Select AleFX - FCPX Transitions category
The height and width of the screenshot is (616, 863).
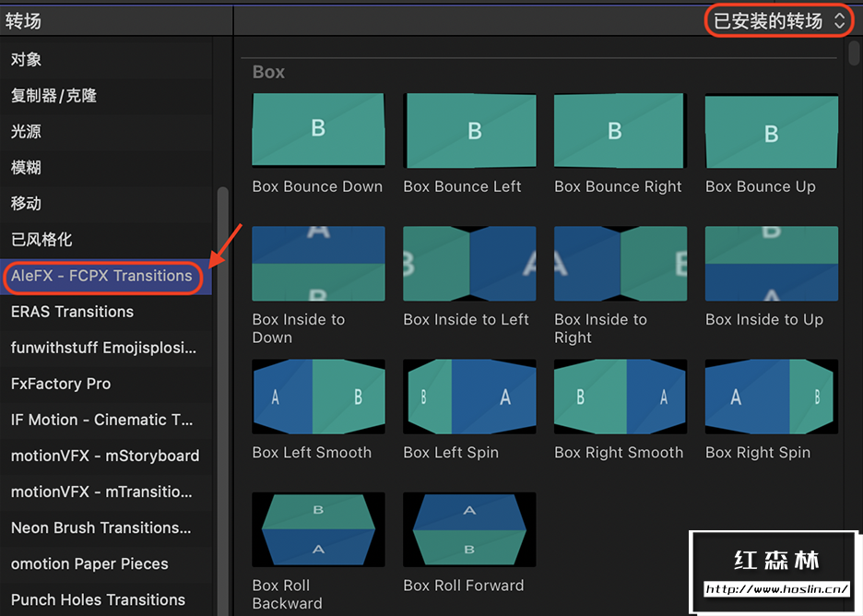[101, 276]
